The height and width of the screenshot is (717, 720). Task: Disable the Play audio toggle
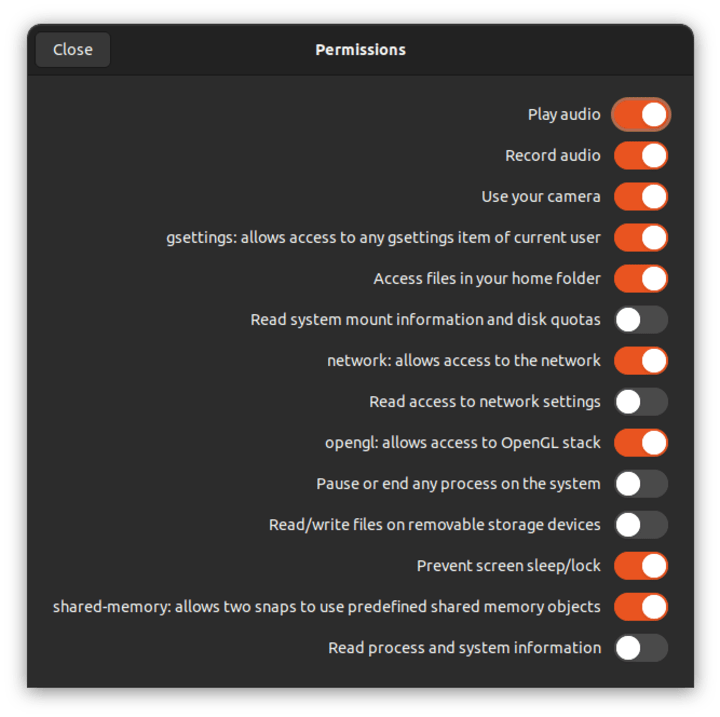click(x=641, y=115)
